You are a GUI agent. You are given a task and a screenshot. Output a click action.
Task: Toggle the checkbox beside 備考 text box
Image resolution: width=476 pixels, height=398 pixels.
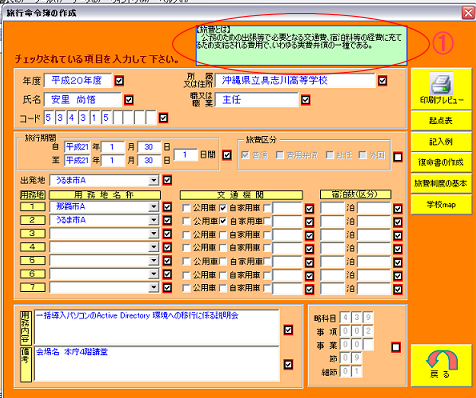288,364
